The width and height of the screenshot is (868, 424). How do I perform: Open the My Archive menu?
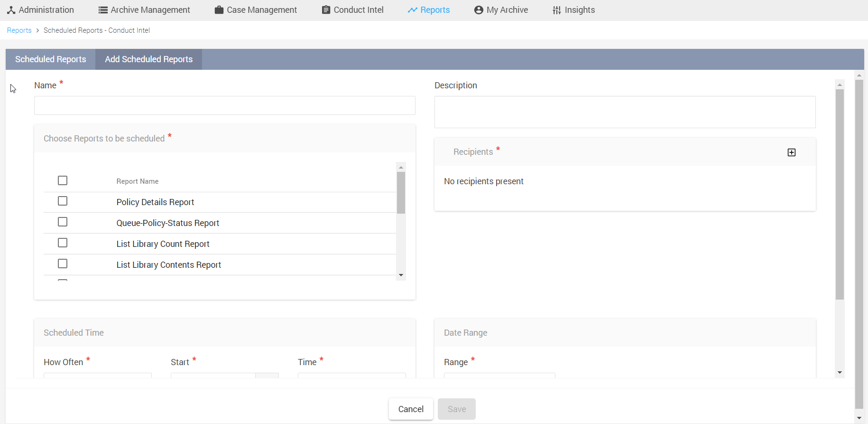501,10
